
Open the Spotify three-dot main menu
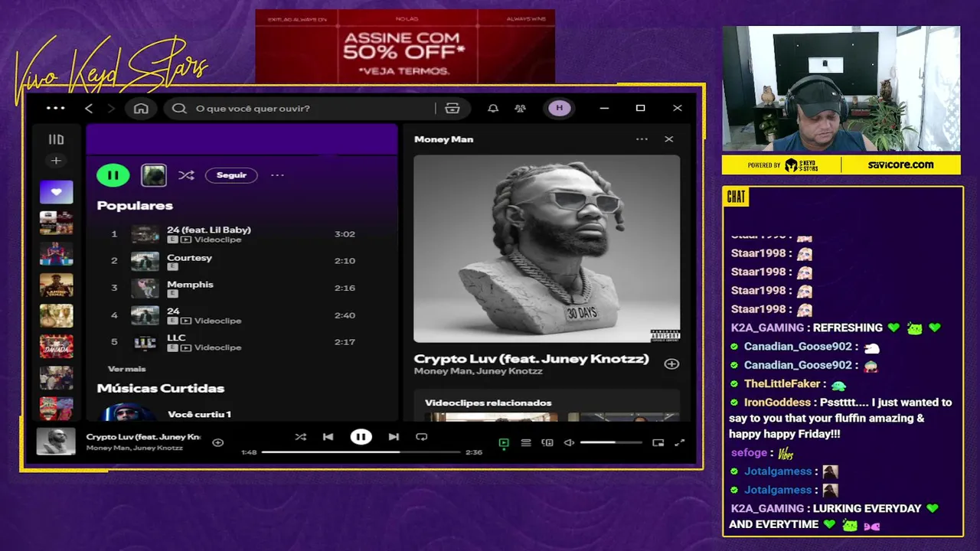pyautogui.click(x=56, y=108)
